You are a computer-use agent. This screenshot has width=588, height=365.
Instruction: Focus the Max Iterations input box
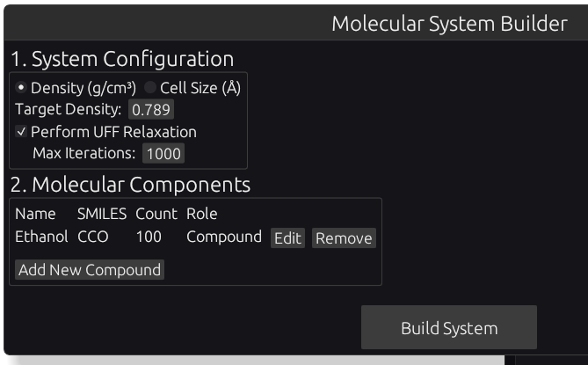(x=163, y=154)
